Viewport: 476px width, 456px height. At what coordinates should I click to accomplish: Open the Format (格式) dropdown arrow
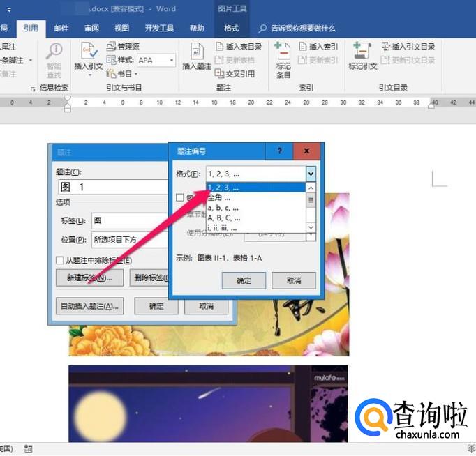click(x=311, y=174)
